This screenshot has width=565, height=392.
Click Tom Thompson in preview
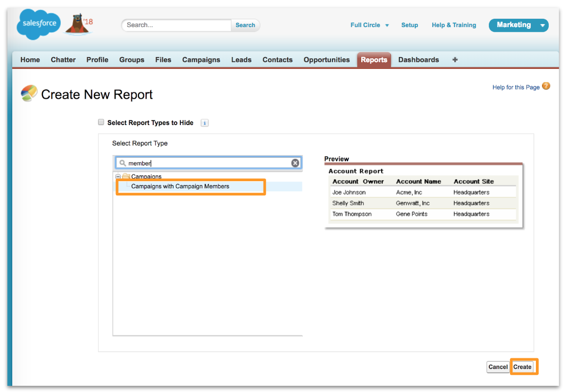[x=351, y=214]
